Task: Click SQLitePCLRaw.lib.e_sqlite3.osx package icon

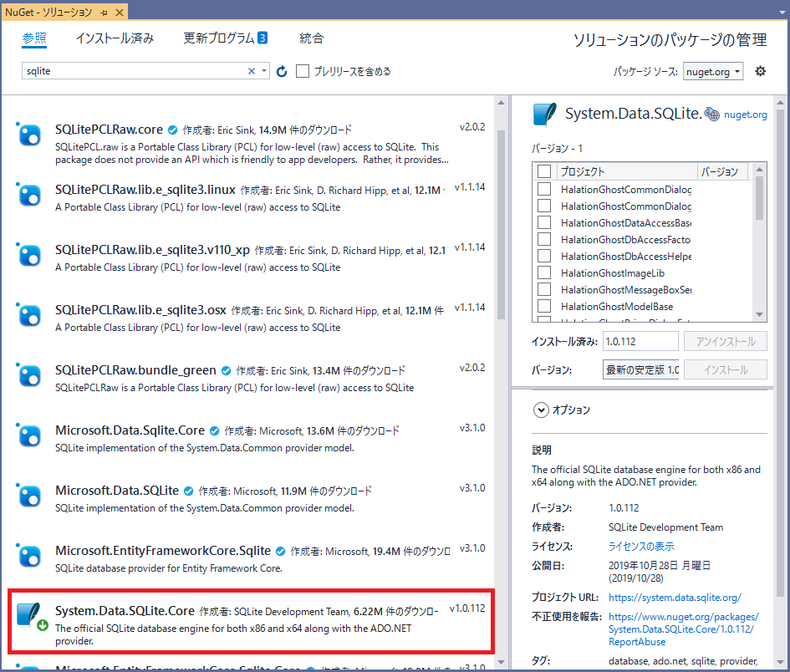Action: tap(28, 315)
